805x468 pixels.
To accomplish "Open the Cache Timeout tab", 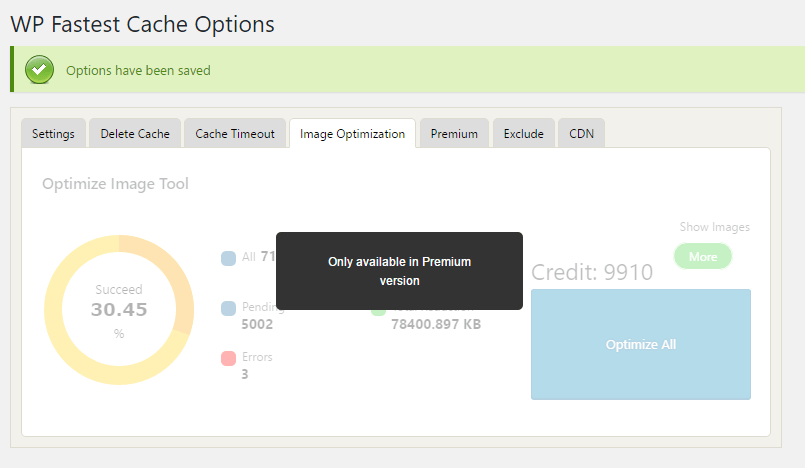I will click(235, 133).
